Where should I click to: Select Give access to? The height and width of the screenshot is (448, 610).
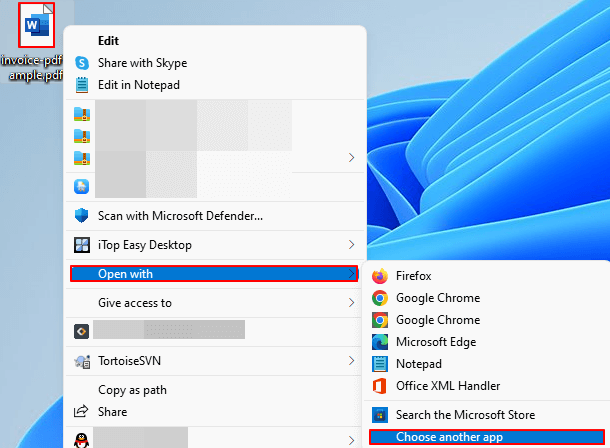[216, 303]
